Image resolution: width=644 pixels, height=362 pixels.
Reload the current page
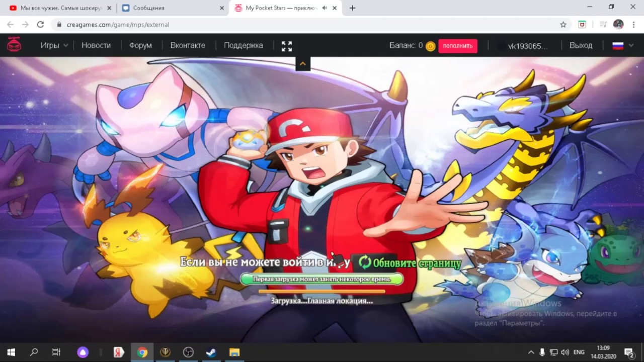click(40, 24)
